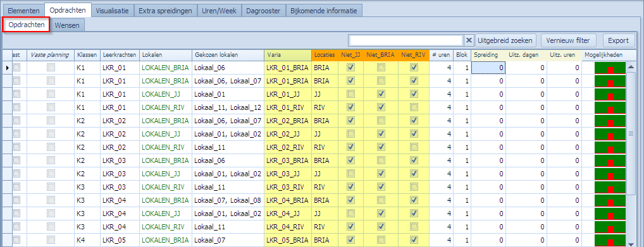Toggle Vaste planning checkbox in the LKR_03_RIV row
This screenshot has width=644, height=247.
pos(51,187)
